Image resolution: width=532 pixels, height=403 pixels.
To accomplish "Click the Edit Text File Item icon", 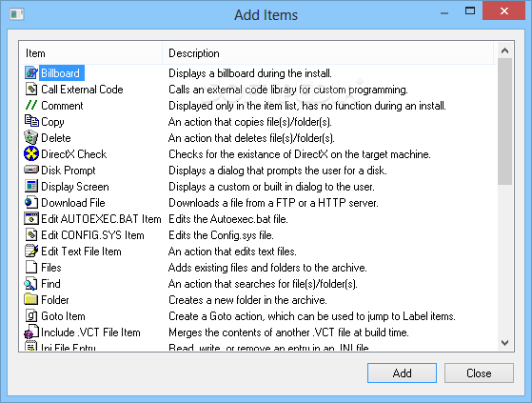I will pyautogui.click(x=31, y=252).
